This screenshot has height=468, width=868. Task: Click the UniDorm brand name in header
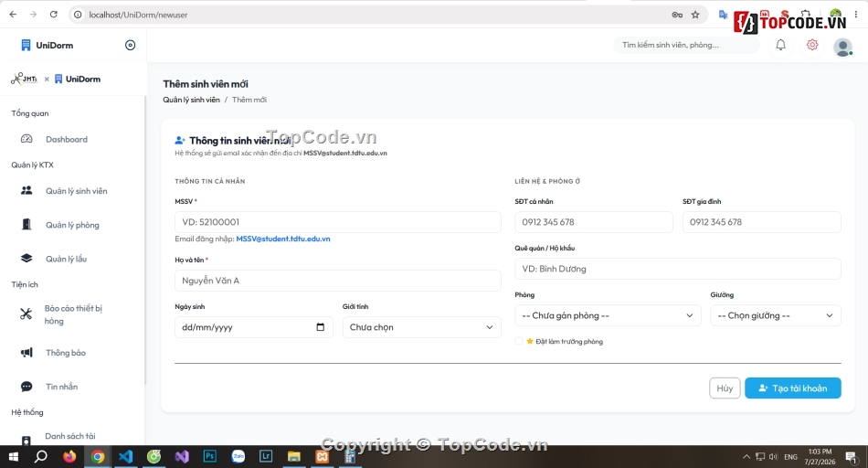coord(54,46)
